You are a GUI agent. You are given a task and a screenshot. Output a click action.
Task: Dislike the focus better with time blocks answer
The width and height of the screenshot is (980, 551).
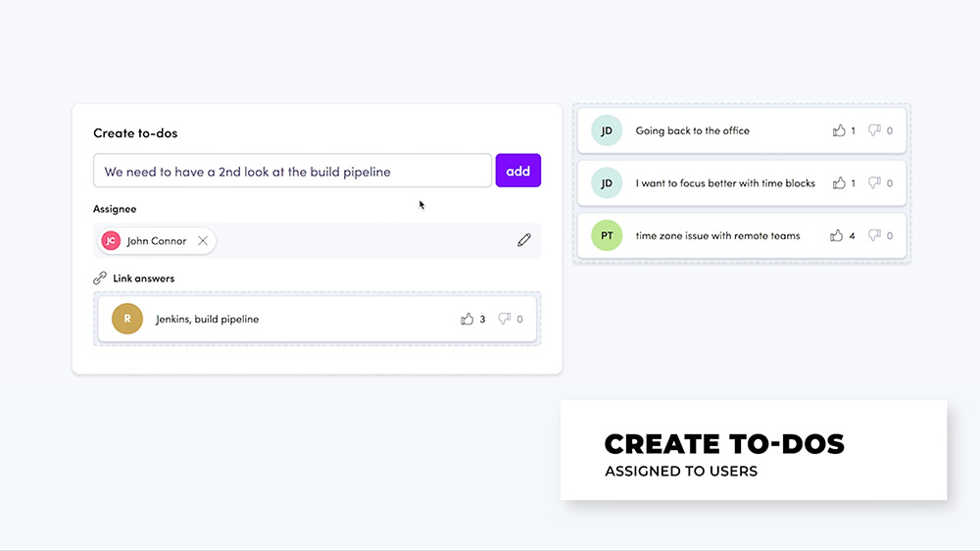coord(874,182)
